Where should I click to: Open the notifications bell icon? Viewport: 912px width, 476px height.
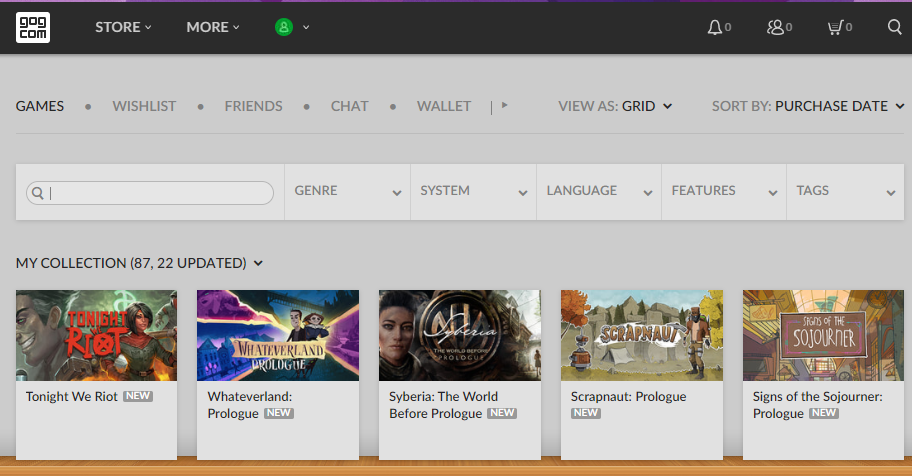click(x=714, y=27)
